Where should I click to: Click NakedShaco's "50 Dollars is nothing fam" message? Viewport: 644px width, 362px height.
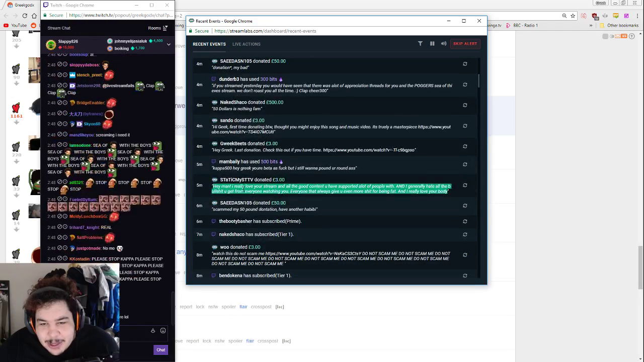pos(237,109)
